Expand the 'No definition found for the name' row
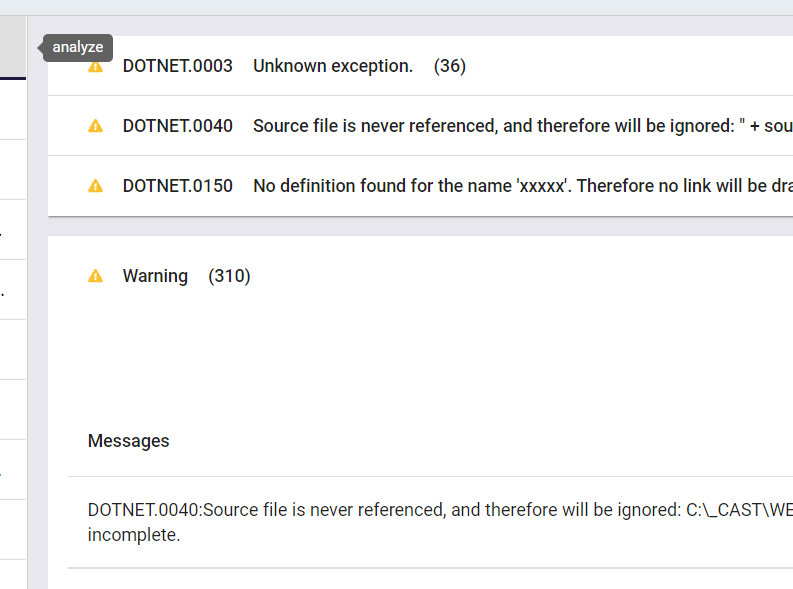The width and height of the screenshot is (793, 589). (x=420, y=186)
